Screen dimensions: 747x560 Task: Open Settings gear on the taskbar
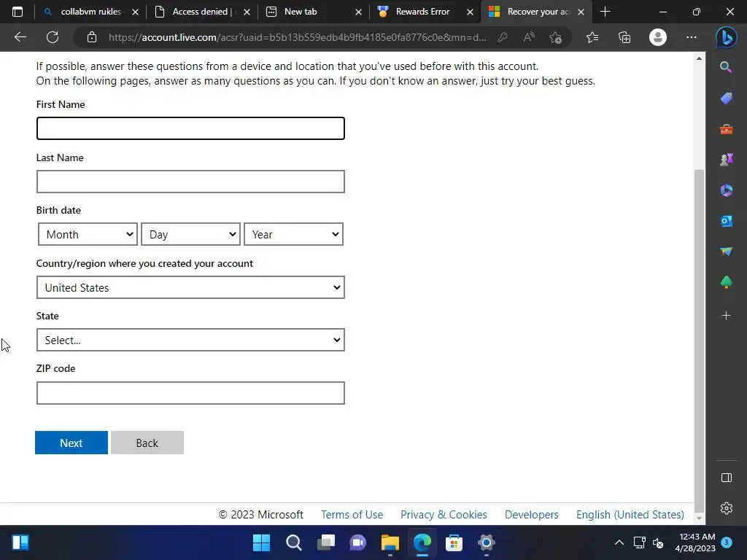pos(487,542)
